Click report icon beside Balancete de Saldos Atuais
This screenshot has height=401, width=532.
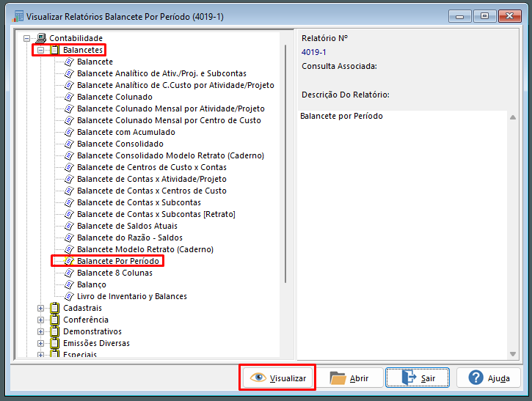tap(69, 226)
